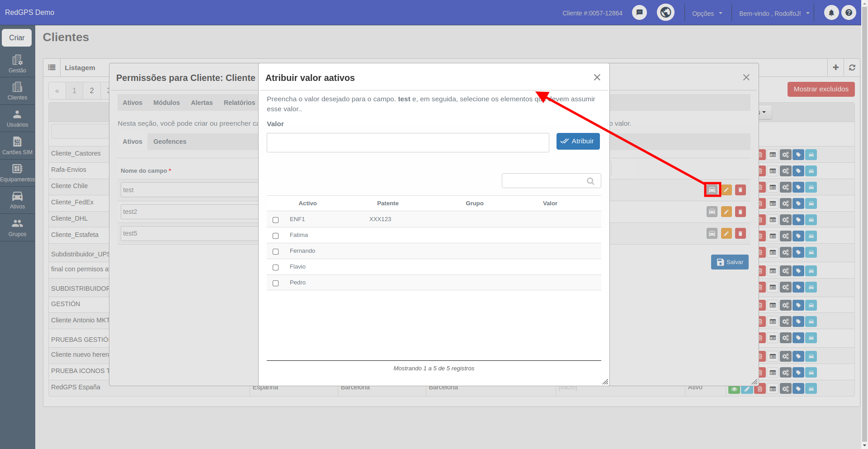The image size is (868, 449).
Task: Click the Mostrar excluídos button
Action: pyautogui.click(x=821, y=89)
